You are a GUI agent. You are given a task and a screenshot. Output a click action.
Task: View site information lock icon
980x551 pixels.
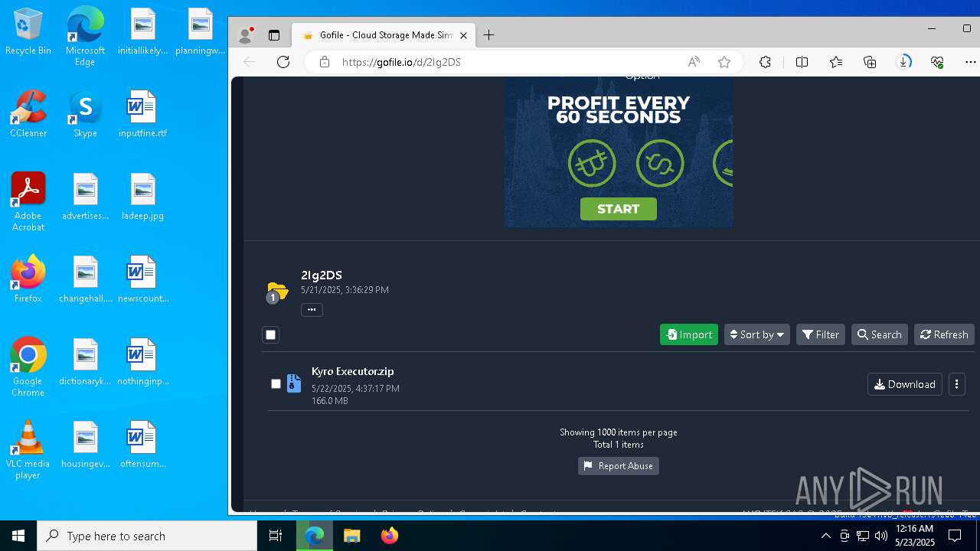[325, 62]
